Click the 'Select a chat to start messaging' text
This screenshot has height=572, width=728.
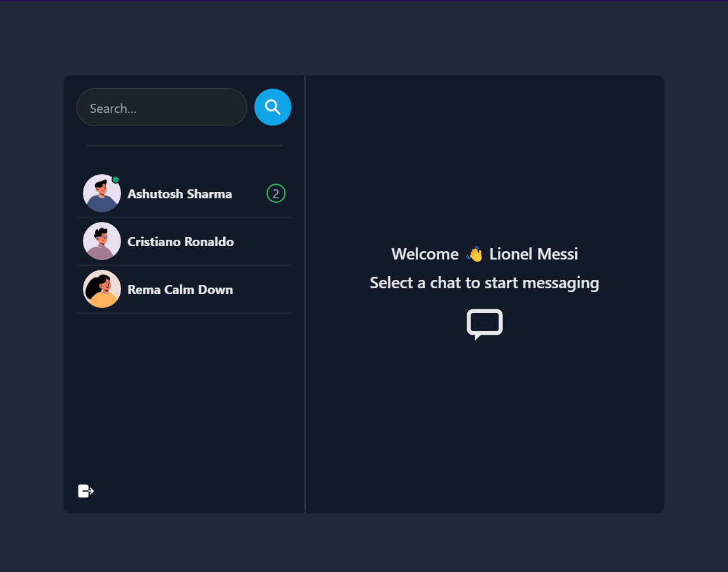tap(484, 282)
